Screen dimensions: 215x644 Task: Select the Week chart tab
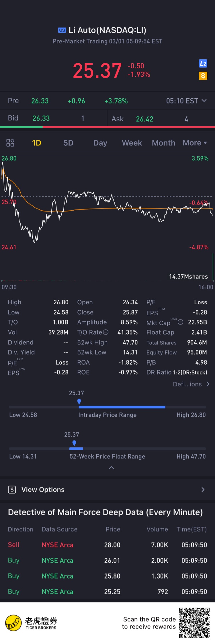tap(132, 143)
